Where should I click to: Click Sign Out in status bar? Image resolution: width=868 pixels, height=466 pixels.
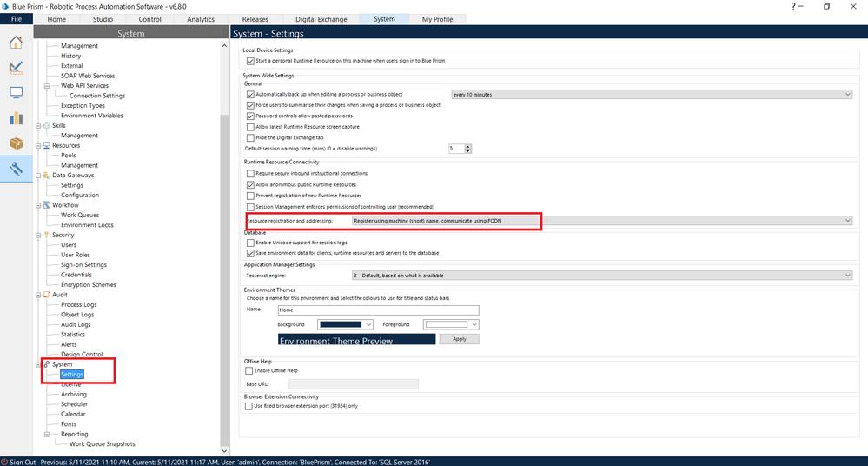click(x=23, y=462)
